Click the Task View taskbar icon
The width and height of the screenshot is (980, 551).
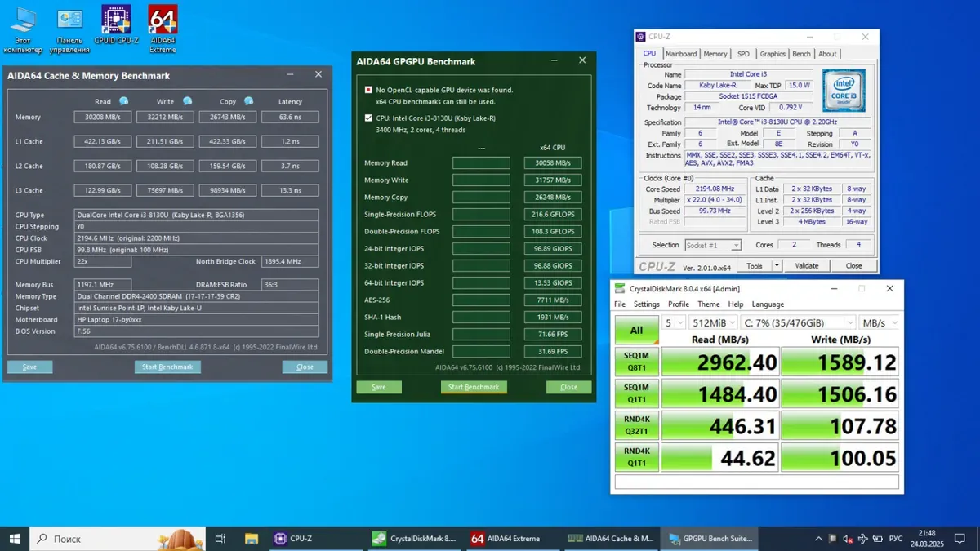220,539
